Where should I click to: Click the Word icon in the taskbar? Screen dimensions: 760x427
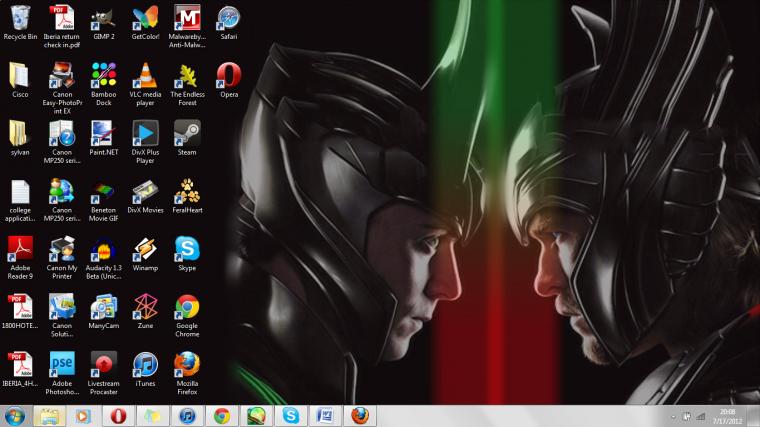[325, 416]
